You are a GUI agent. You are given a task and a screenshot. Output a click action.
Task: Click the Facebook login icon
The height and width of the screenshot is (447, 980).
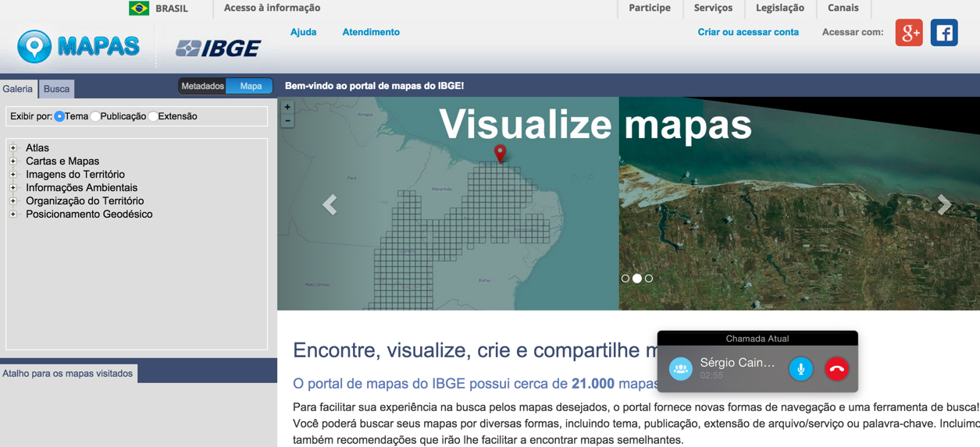tap(944, 33)
